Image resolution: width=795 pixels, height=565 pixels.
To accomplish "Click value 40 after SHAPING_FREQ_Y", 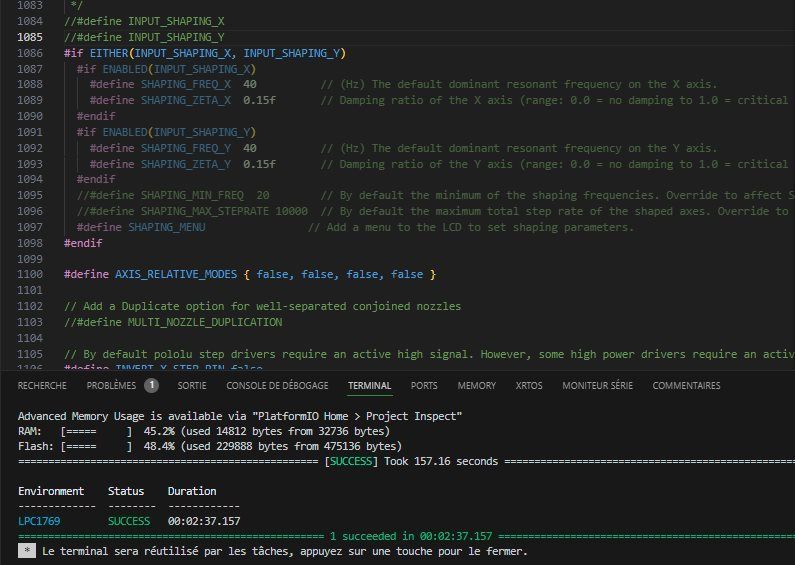I will pos(250,148).
